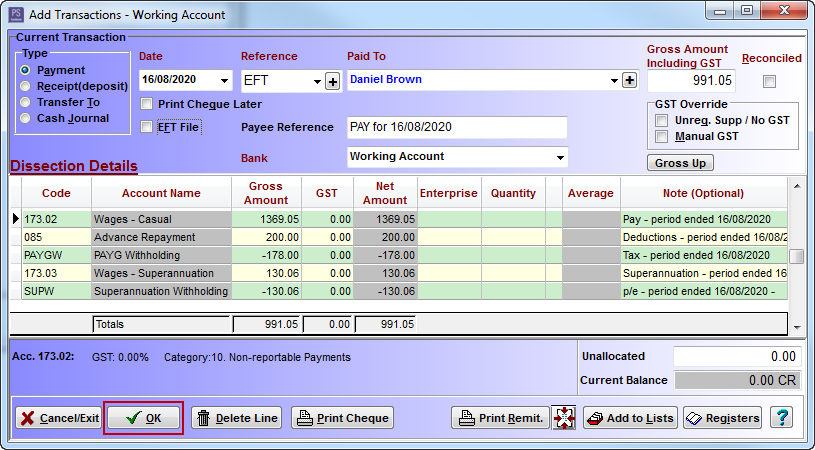Click the Code column header

56,193
